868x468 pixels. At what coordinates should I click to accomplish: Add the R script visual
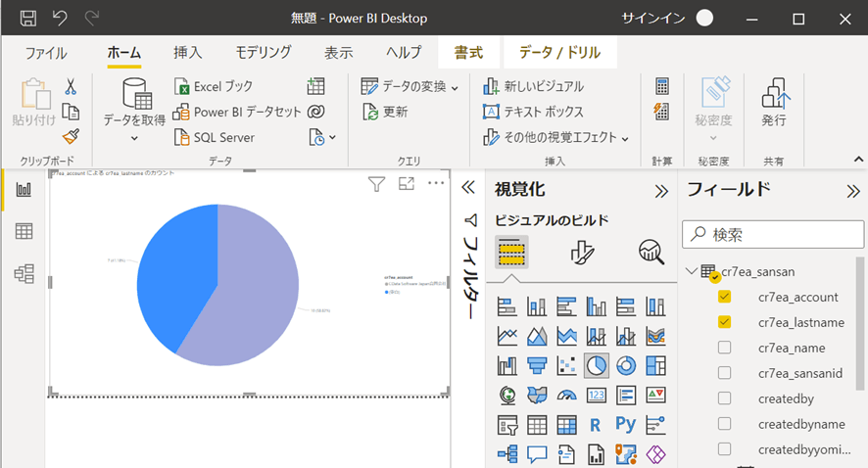[596, 425]
